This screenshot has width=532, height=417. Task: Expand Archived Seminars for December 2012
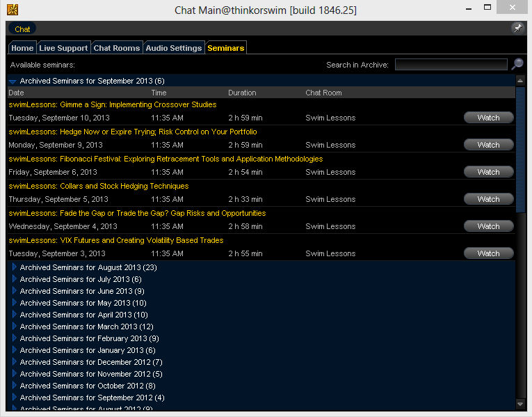(14, 362)
